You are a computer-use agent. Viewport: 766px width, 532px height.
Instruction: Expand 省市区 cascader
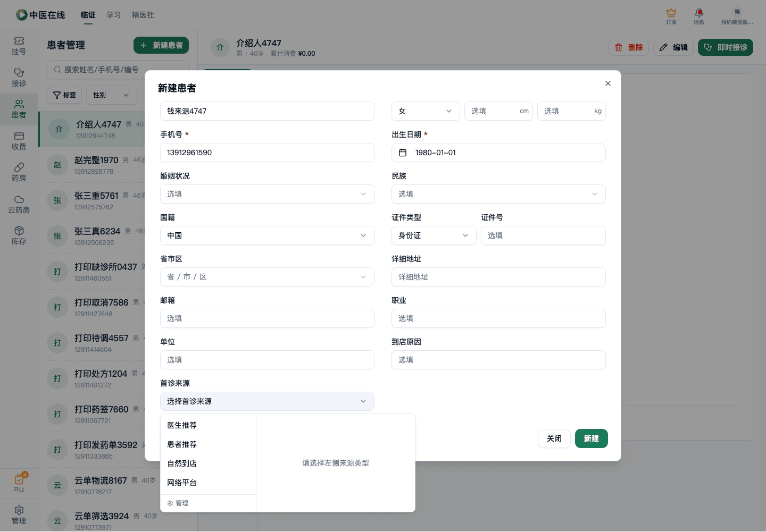(267, 277)
